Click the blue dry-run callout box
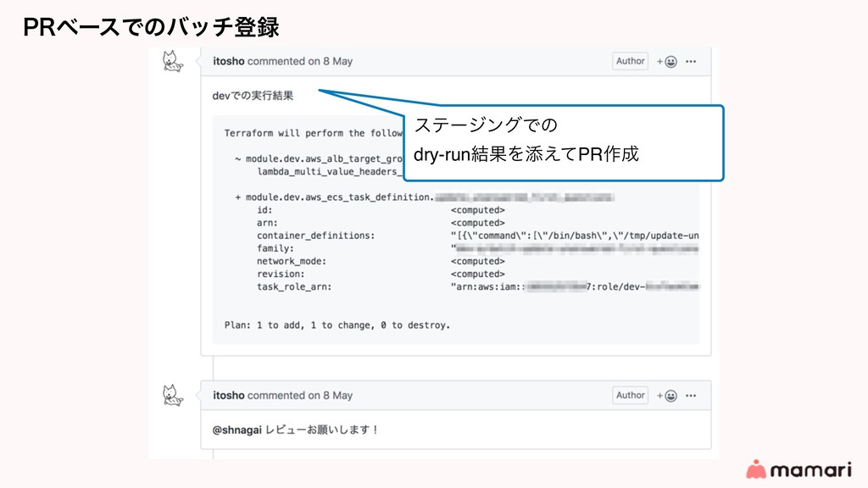 point(563,141)
